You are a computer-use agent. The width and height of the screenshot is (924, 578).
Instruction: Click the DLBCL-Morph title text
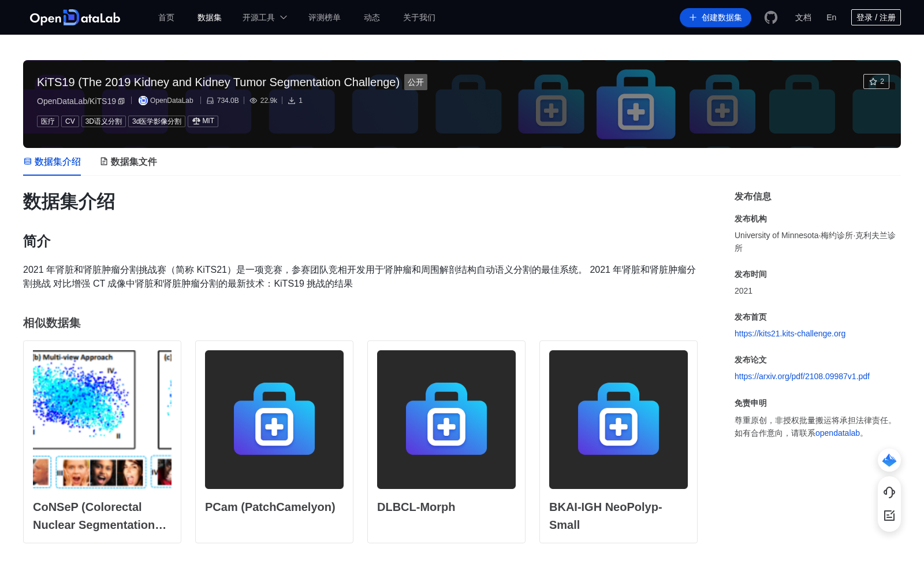(x=416, y=507)
